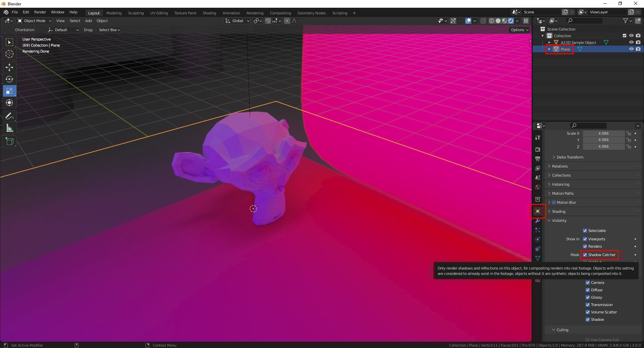644x348 pixels.
Task: Open the Add menu in viewport header
Action: pos(88,21)
